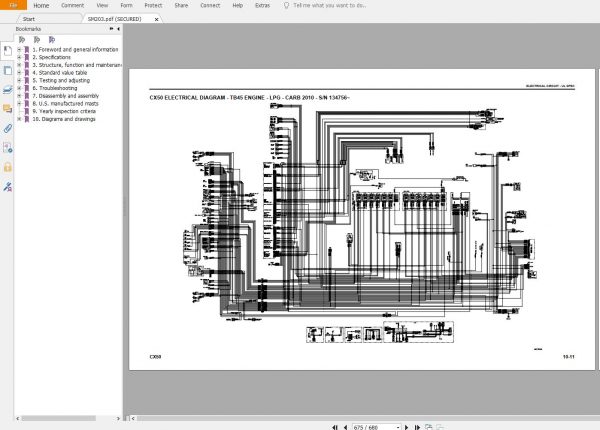Switch to the Comment ribbon tab

(72, 5)
